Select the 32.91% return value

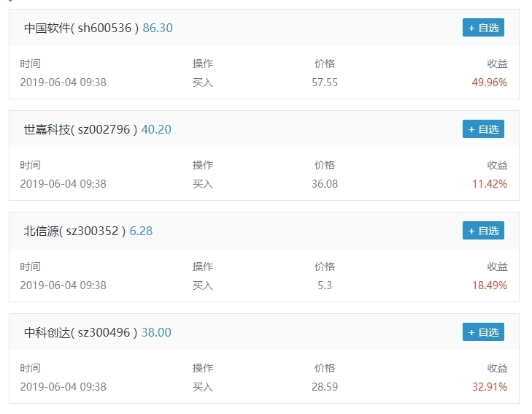coord(490,387)
